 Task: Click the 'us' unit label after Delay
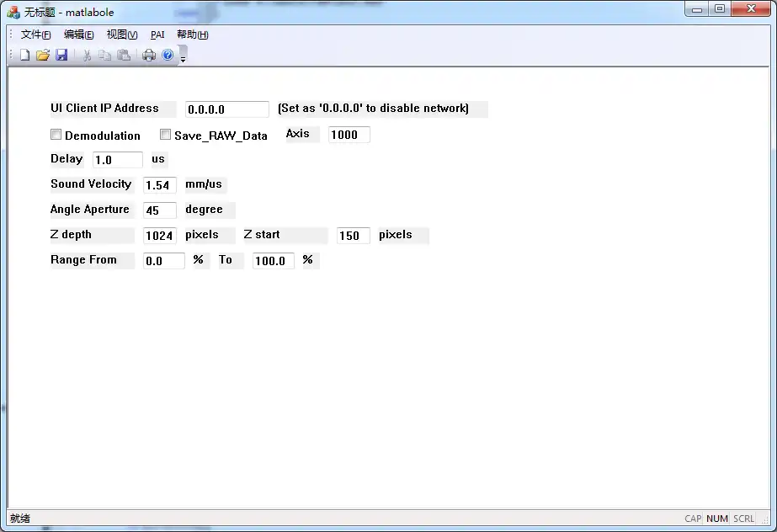pos(158,159)
